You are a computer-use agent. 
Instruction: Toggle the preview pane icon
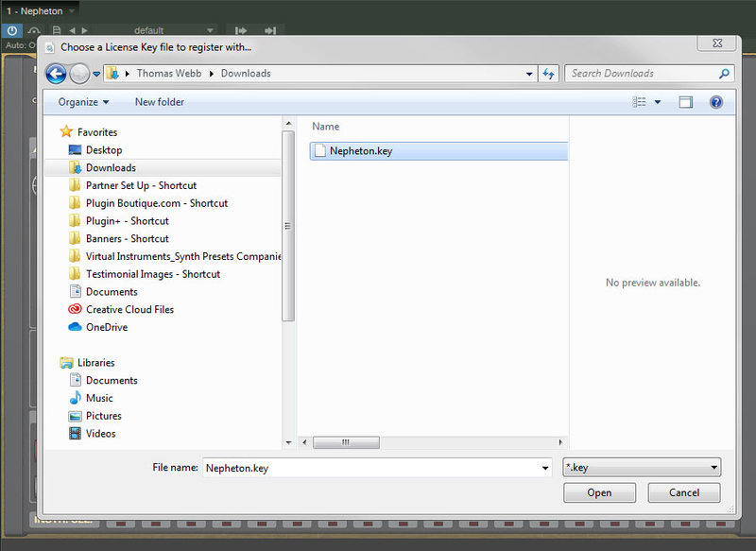click(x=686, y=102)
